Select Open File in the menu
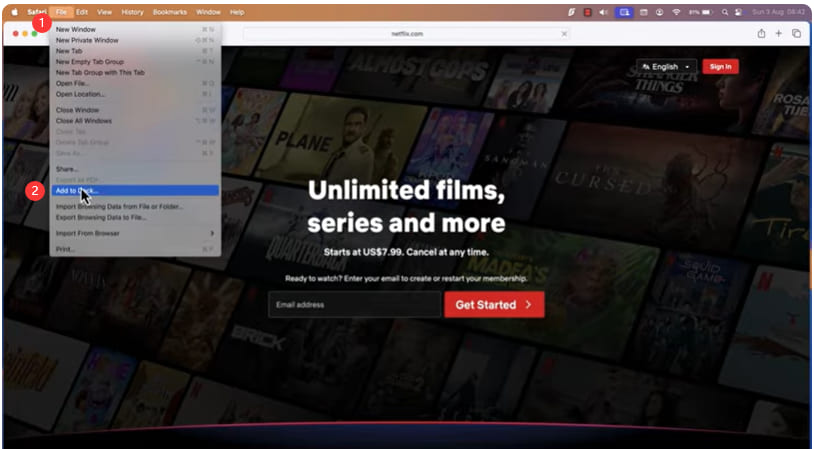Viewport: 814px width, 449px height. 135,84
